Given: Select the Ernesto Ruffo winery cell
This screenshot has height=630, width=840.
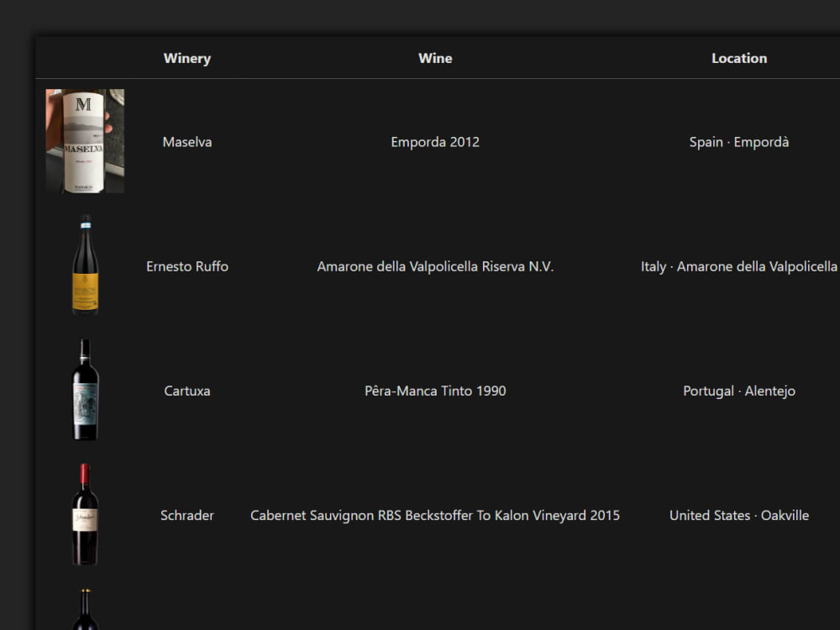Looking at the screenshot, I should coord(187,266).
